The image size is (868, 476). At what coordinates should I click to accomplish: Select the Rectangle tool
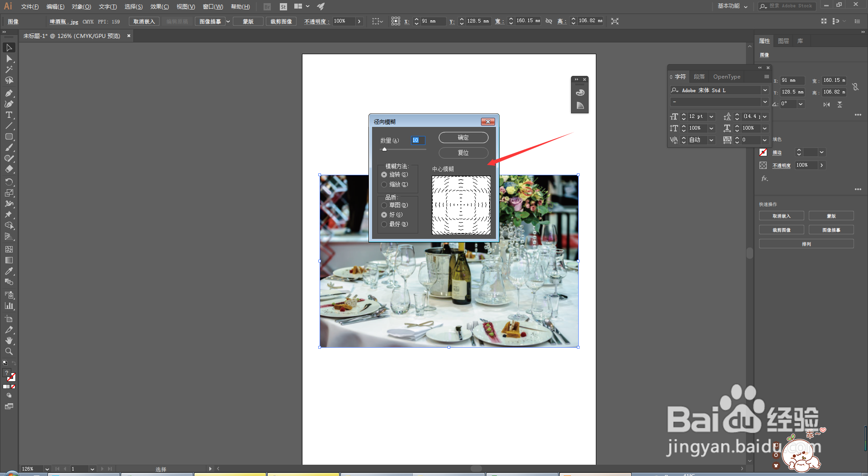[9, 136]
